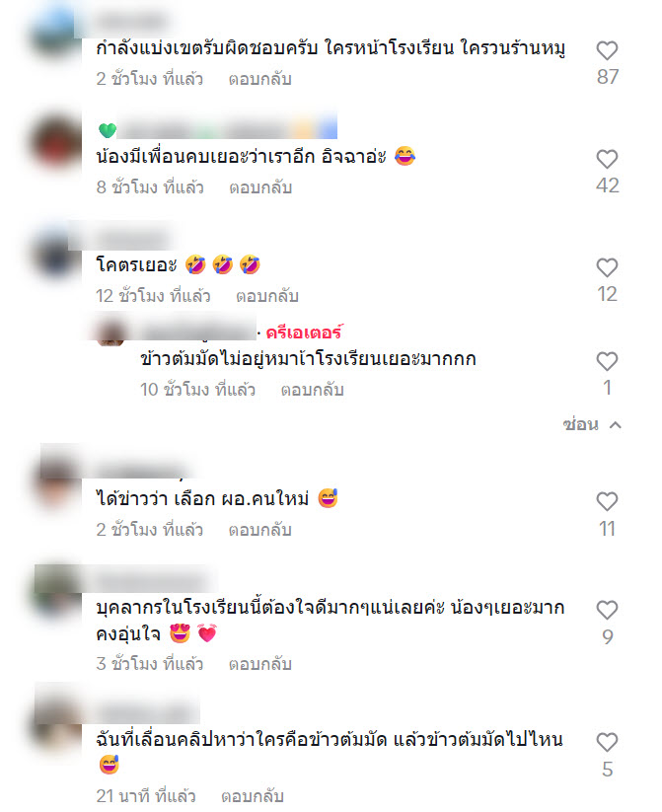Like the comment with 87 likes

pyautogui.click(x=607, y=50)
